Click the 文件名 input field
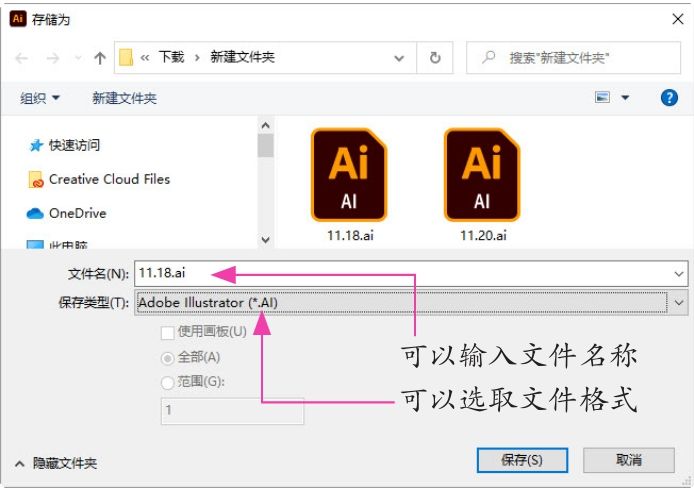The height and width of the screenshot is (492, 694). pyautogui.click(x=411, y=273)
